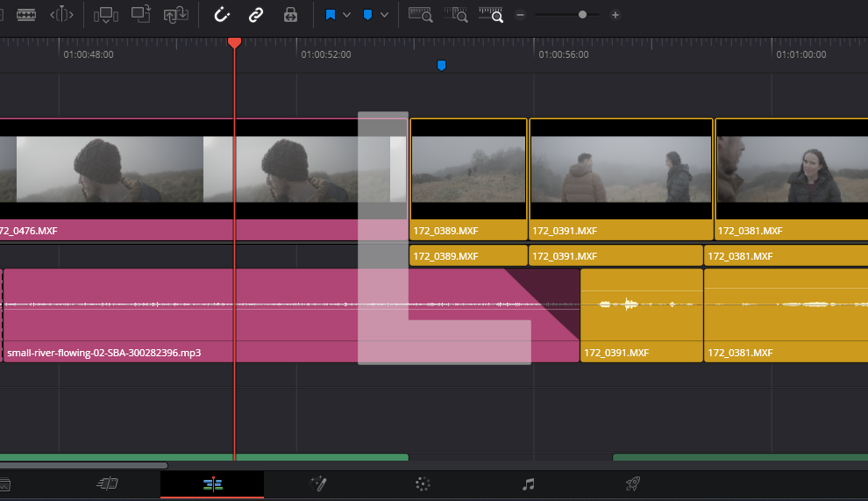Click the Detail Zoom icon

456,15
